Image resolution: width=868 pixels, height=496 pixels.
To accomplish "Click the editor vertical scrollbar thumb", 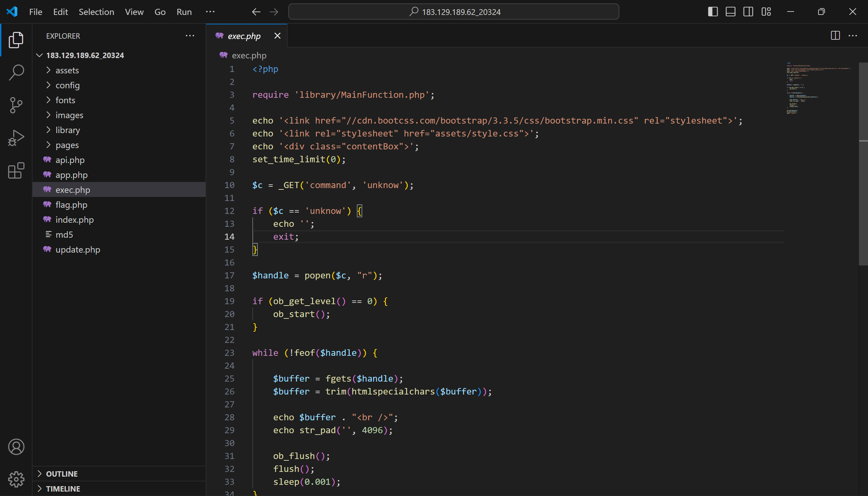I will tap(863, 164).
